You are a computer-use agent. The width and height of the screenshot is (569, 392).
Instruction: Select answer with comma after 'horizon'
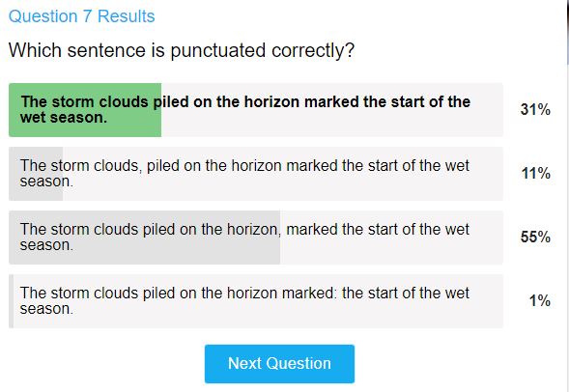click(x=256, y=238)
